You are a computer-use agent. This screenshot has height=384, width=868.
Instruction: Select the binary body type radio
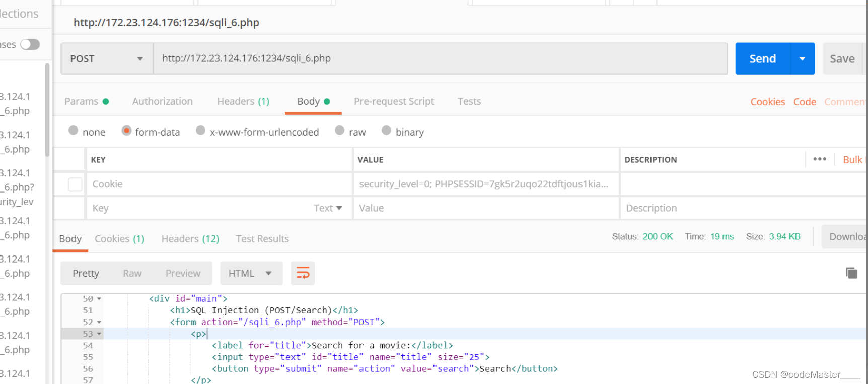pyautogui.click(x=386, y=131)
